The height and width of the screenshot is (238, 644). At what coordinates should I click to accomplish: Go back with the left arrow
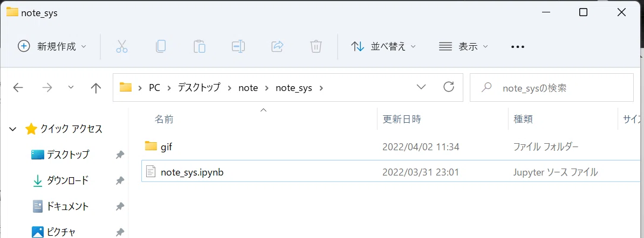click(18, 87)
